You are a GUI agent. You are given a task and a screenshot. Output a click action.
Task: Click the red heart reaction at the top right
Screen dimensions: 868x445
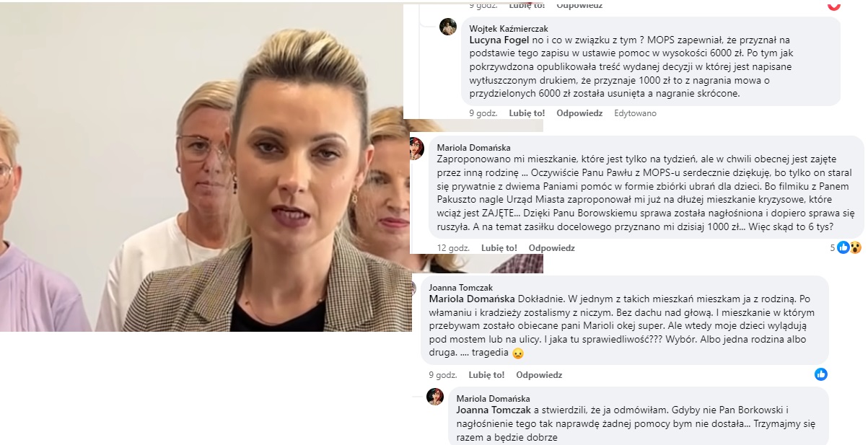[x=833, y=6]
